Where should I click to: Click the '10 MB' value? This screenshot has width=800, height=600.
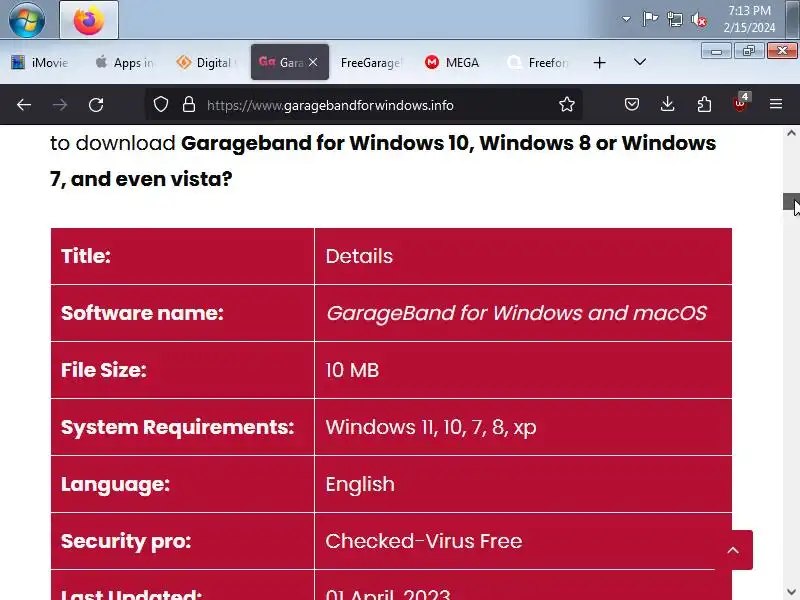click(x=353, y=370)
